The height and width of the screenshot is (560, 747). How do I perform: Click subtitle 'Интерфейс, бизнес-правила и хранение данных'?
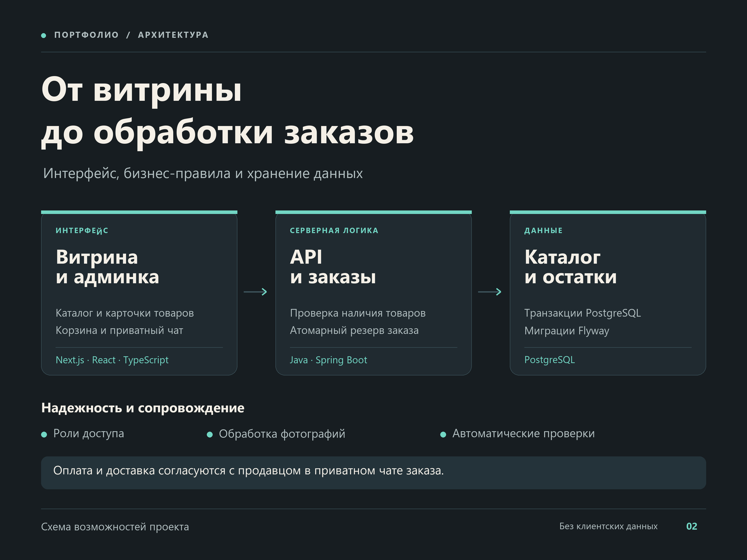(x=203, y=173)
